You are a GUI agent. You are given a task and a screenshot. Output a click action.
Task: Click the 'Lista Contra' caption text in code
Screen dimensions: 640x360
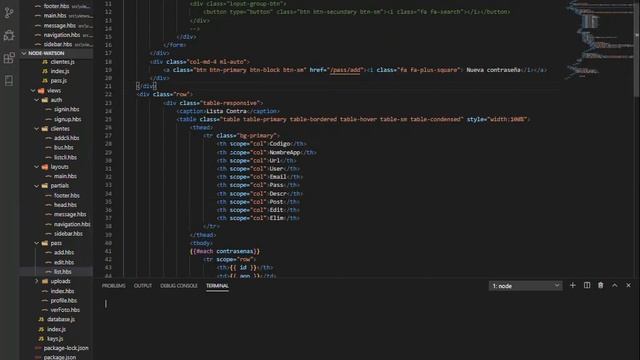coord(226,111)
